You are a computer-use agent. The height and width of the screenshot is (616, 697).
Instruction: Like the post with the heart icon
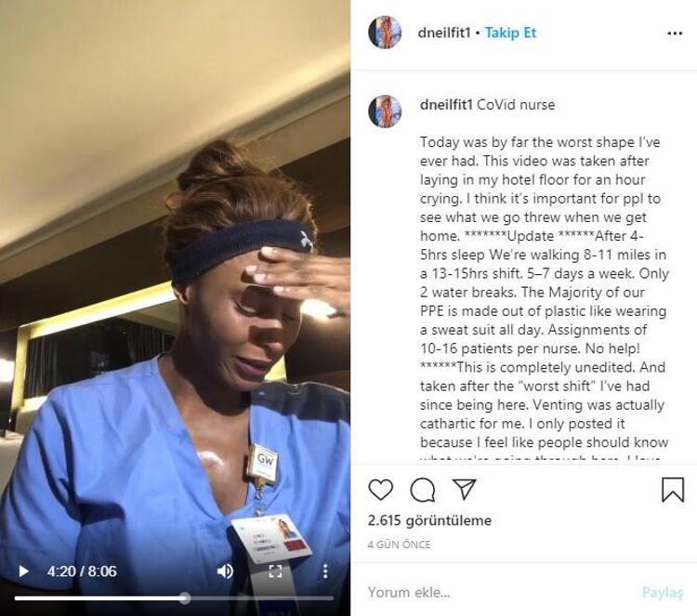click(x=381, y=490)
